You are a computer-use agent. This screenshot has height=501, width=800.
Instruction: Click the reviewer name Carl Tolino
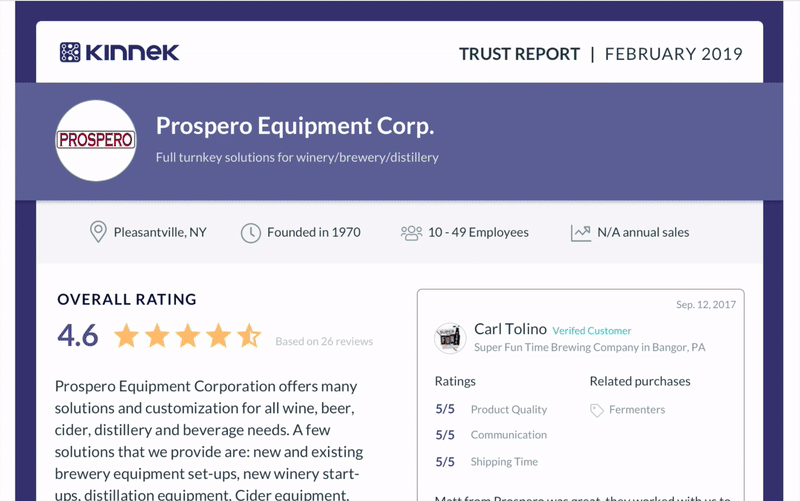tap(510, 329)
